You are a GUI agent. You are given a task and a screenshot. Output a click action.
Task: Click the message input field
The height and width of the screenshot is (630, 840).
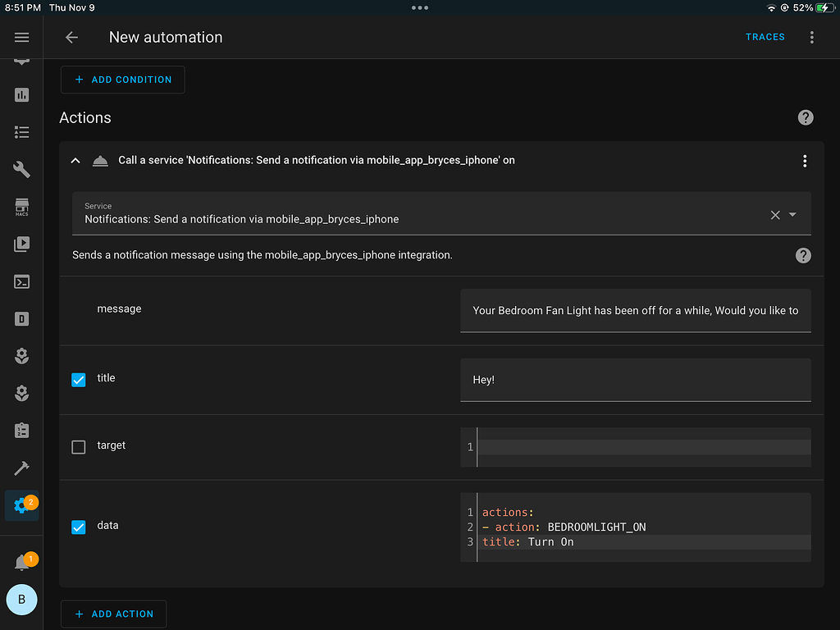coord(636,310)
